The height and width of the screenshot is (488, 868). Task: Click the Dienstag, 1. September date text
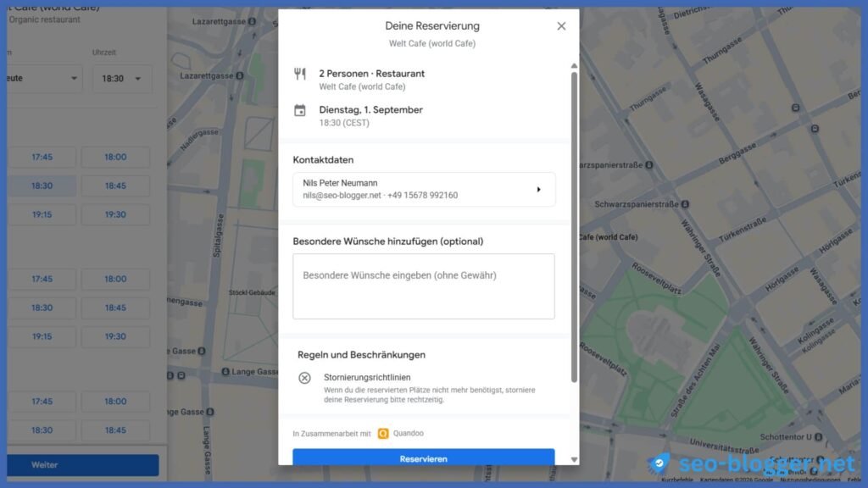point(371,109)
